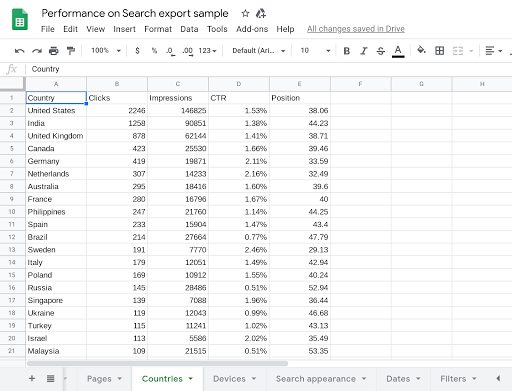This screenshot has height=391, width=512.
Task: Open the font family dropdown
Action: pos(259,51)
